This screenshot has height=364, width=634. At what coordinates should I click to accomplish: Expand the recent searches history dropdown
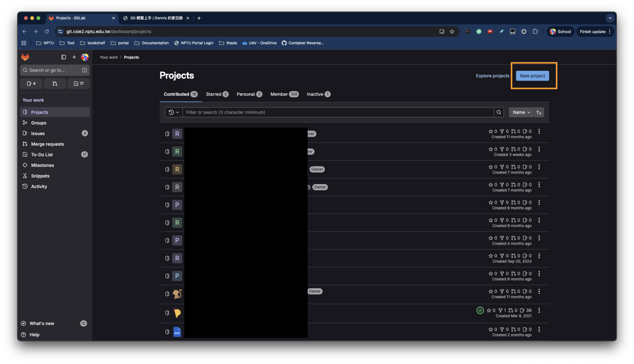coord(174,112)
